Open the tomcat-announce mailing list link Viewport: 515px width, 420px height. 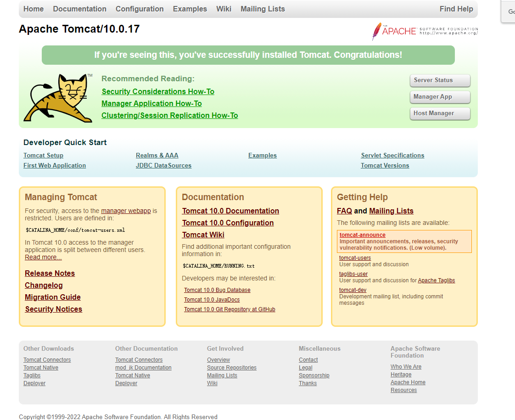point(362,235)
